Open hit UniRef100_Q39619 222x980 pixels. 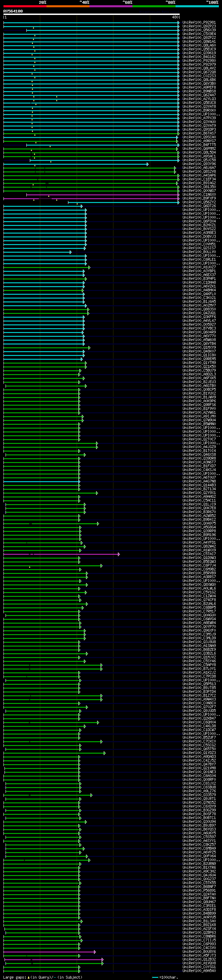(x=199, y=53)
